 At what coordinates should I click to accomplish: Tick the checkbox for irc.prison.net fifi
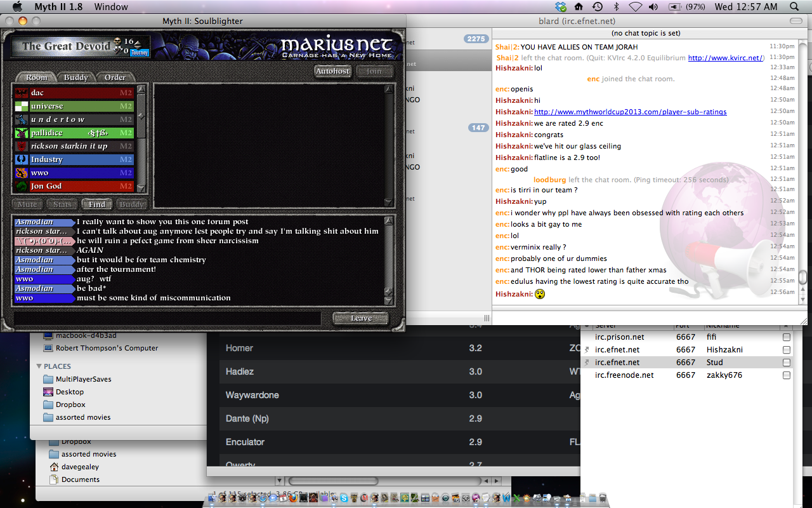tap(787, 337)
